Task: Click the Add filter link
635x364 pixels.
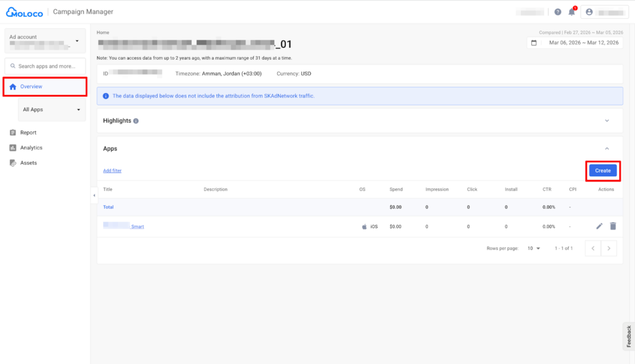Action: click(x=112, y=171)
